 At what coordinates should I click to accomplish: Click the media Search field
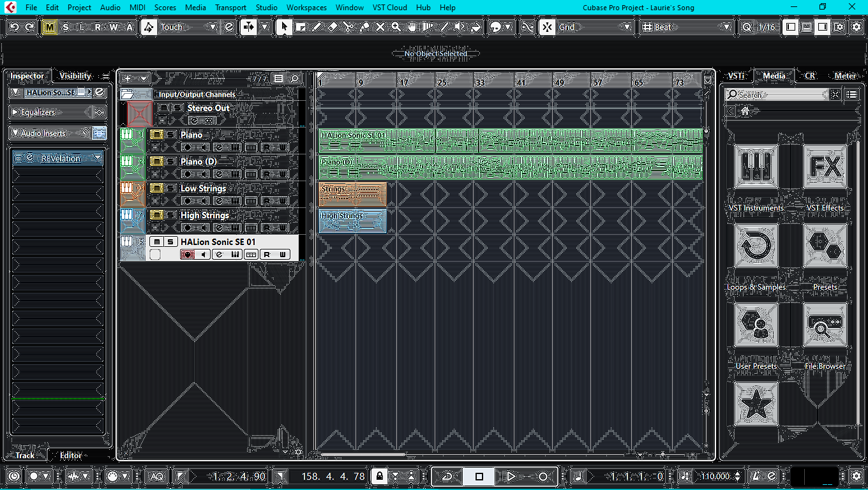pyautogui.click(x=777, y=94)
